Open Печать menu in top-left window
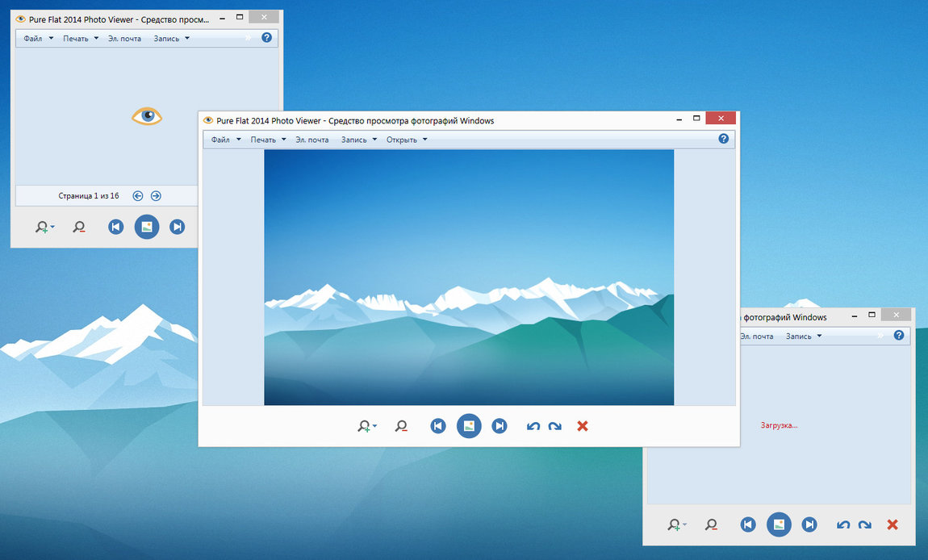Image resolution: width=928 pixels, height=560 pixels. (x=76, y=39)
